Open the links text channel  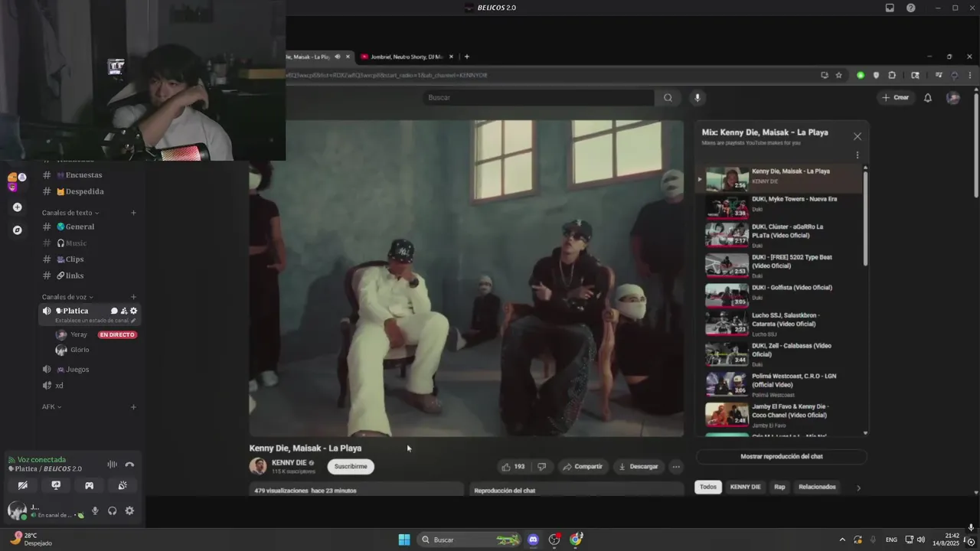[x=90, y=275]
